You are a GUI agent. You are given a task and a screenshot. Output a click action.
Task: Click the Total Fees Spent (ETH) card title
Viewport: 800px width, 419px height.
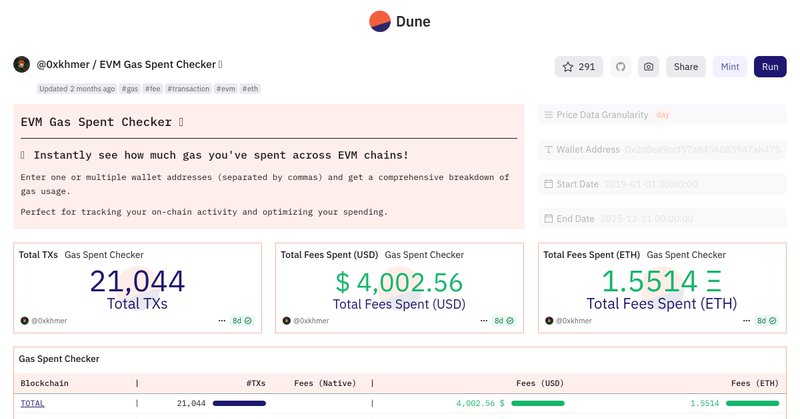click(591, 255)
